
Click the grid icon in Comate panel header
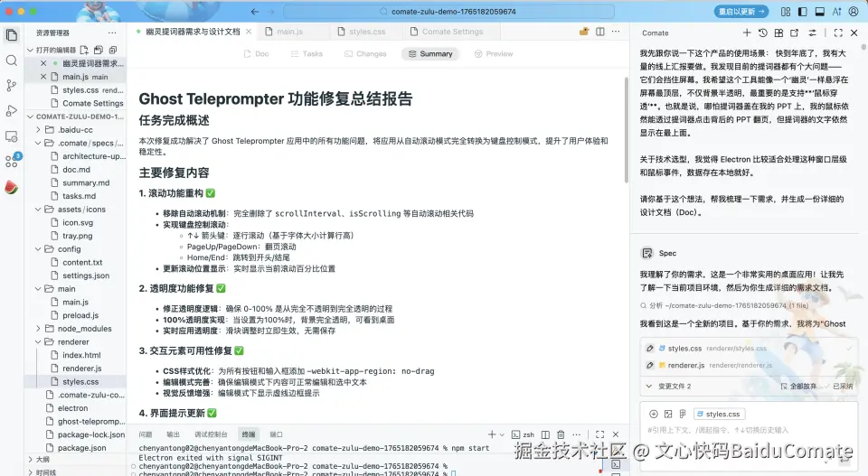(x=778, y=33)
